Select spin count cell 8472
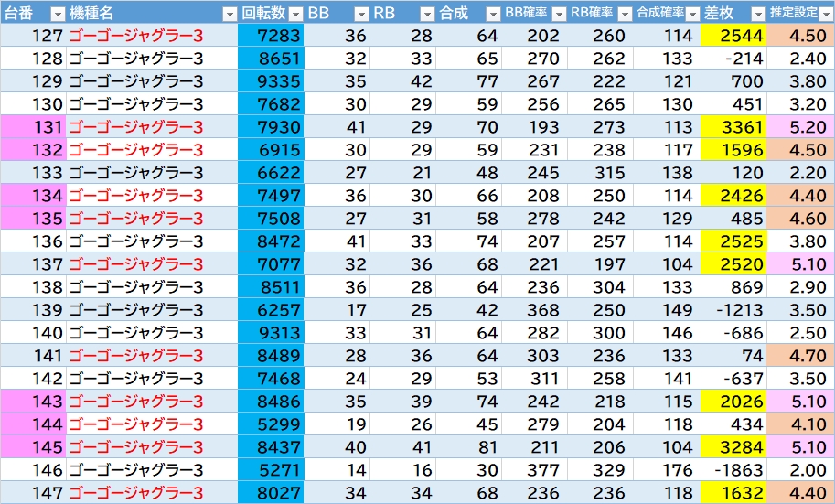Viewport: 835px width, 504px height. (271, 241)
